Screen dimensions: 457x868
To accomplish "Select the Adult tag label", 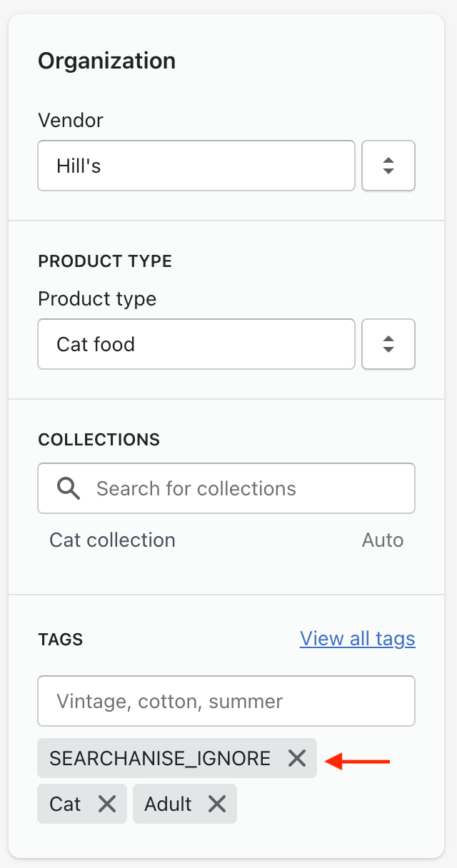I will pos(168,804).
